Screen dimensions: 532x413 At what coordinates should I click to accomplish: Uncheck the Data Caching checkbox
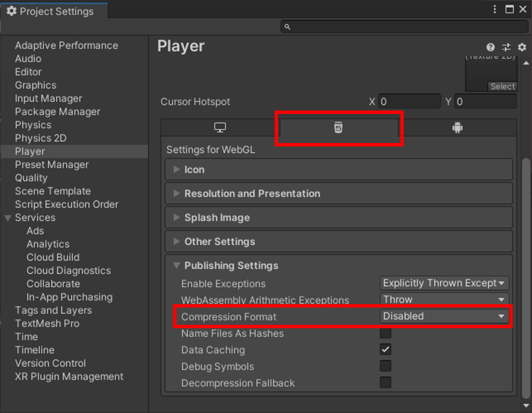coord(385,350)
